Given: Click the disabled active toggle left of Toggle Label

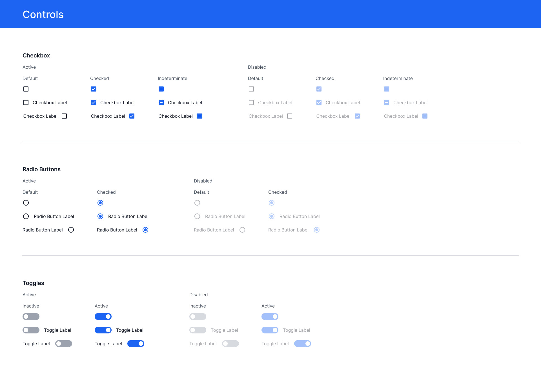Looking at the screenshot, I should [x=270, y=330].
